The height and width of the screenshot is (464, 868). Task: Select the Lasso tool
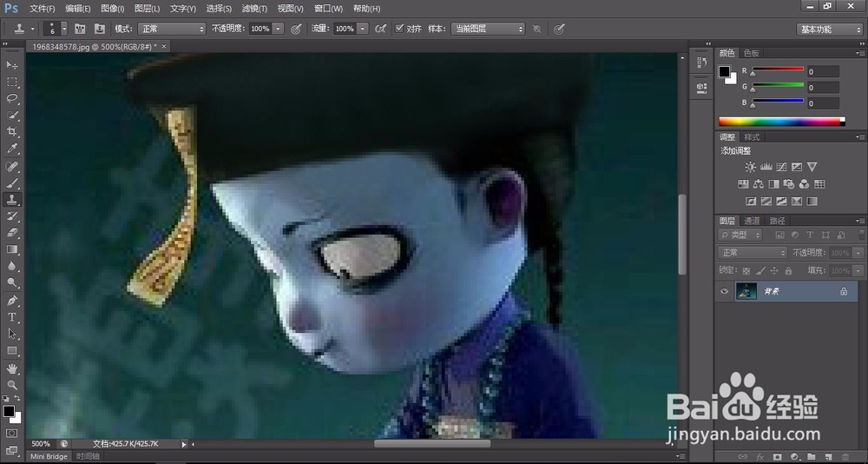pos(11,99)
